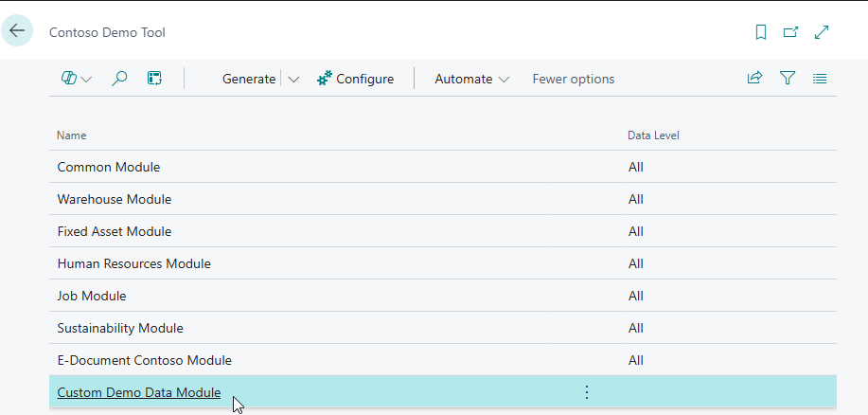The width and height of the screenshot is (868, 415).
Task: Open row options for Custom Demo Data Module
Action: (587, 392)
